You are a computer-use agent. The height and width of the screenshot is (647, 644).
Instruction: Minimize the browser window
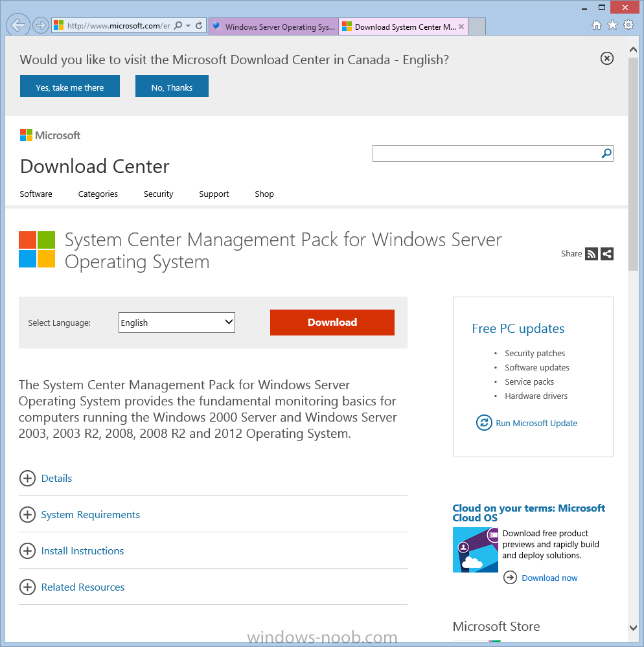click(584, 8)
